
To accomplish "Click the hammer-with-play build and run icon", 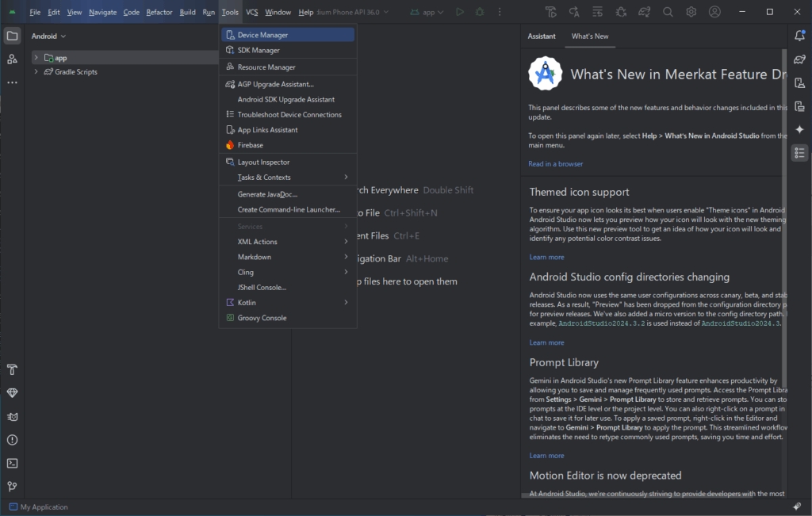I will 551,12.
